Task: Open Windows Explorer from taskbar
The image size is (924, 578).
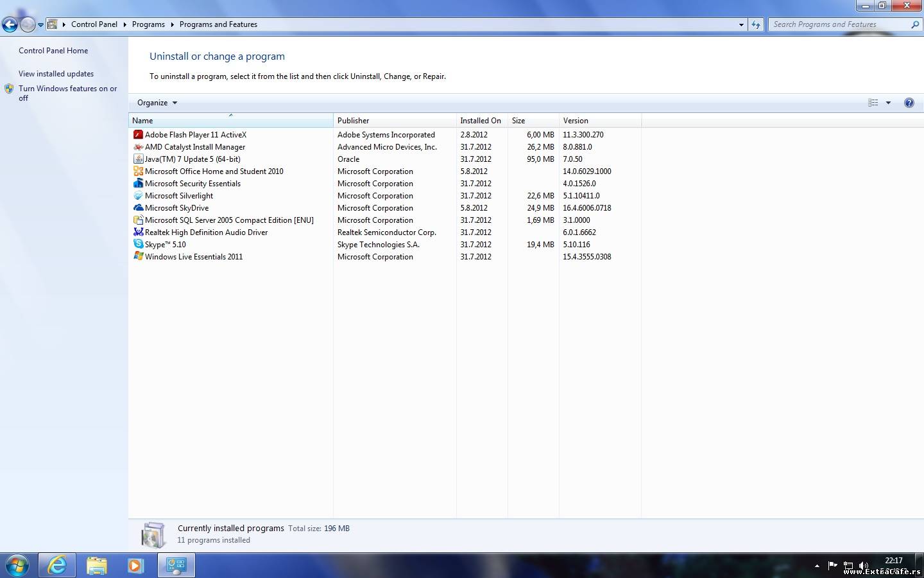Action: (x=97, y=566)
